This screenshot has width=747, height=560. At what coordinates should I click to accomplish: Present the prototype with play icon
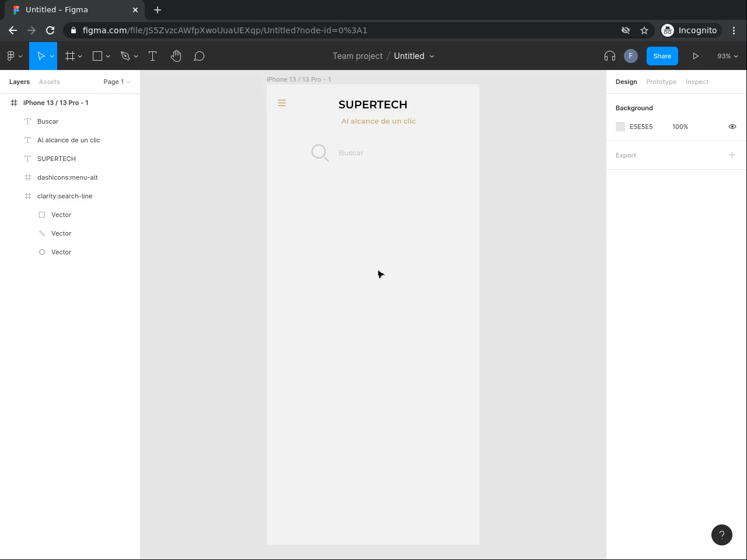coord(696,56)
